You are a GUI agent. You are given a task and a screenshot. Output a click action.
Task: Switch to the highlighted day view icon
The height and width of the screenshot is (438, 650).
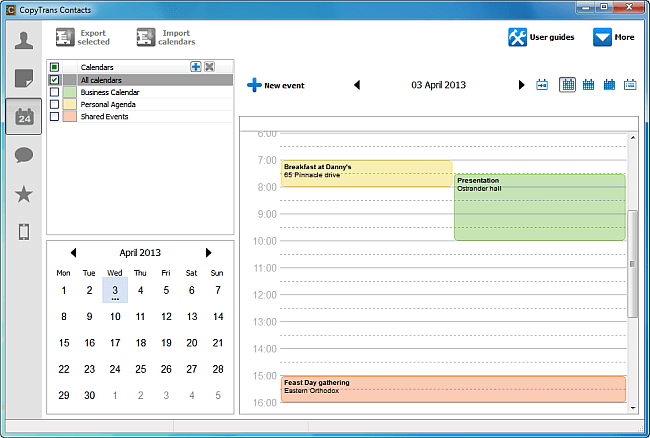568,85
